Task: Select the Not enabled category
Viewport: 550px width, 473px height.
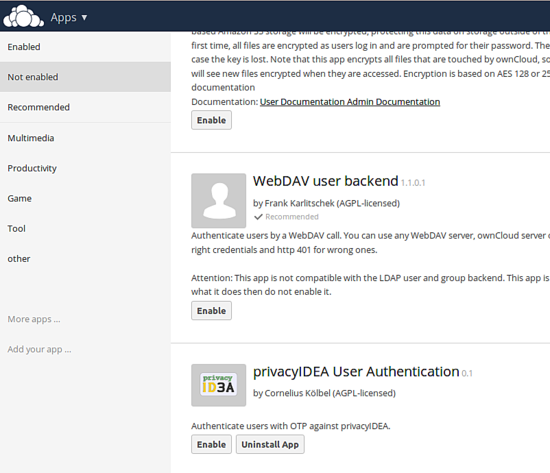Action: tap(85, 77)
